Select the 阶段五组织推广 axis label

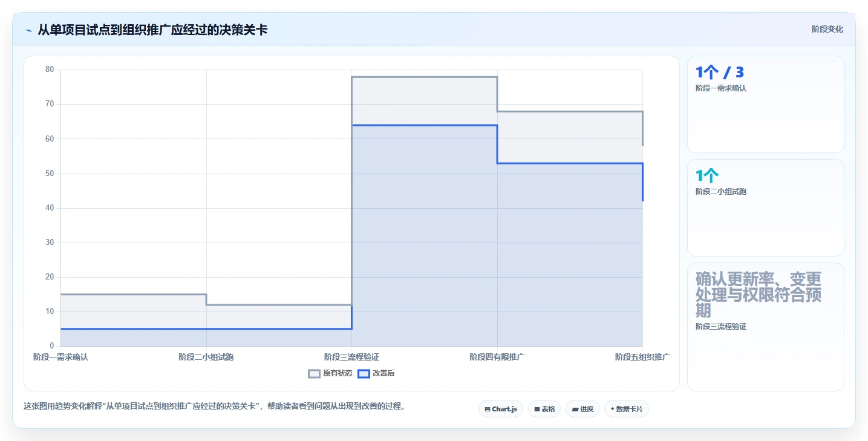pos(642,357)
